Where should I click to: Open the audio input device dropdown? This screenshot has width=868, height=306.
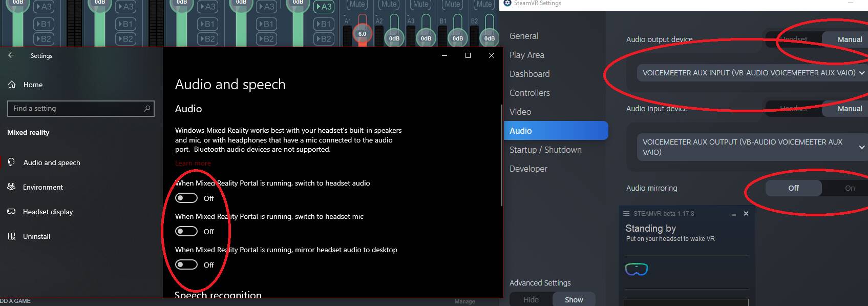pyautogui.click(x=752, y=147)
